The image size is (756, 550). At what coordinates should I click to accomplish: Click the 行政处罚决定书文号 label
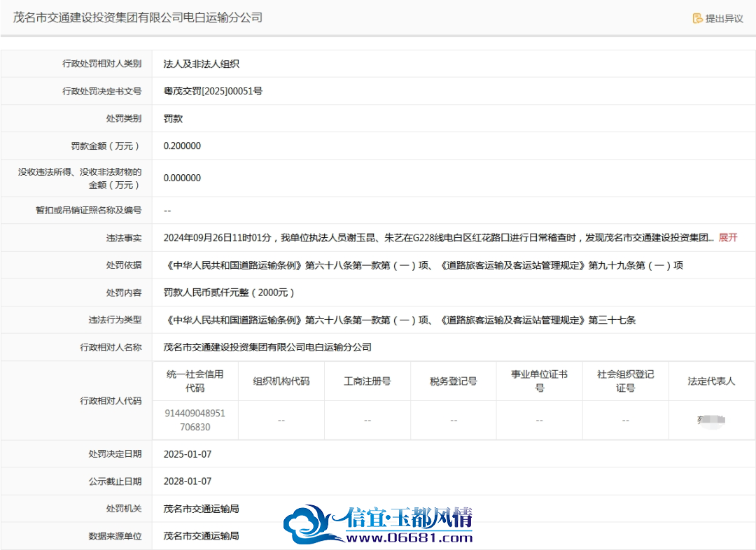tap(101, 91)
